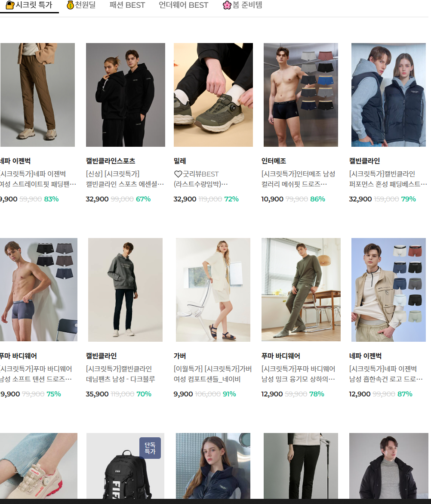Open the 캘빈클라인스포츠 black hoodie couple image
The height and width of the screenshot is (504, 431).
125,95
